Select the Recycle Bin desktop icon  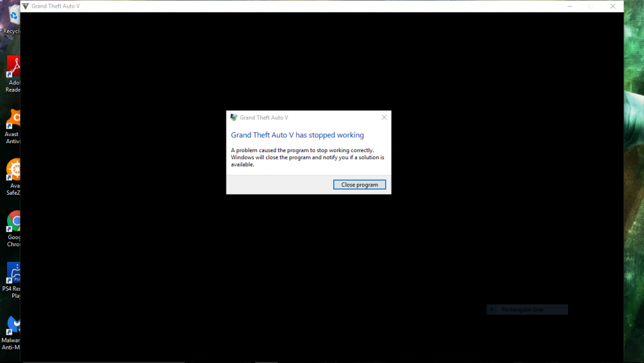pos(12,20)
